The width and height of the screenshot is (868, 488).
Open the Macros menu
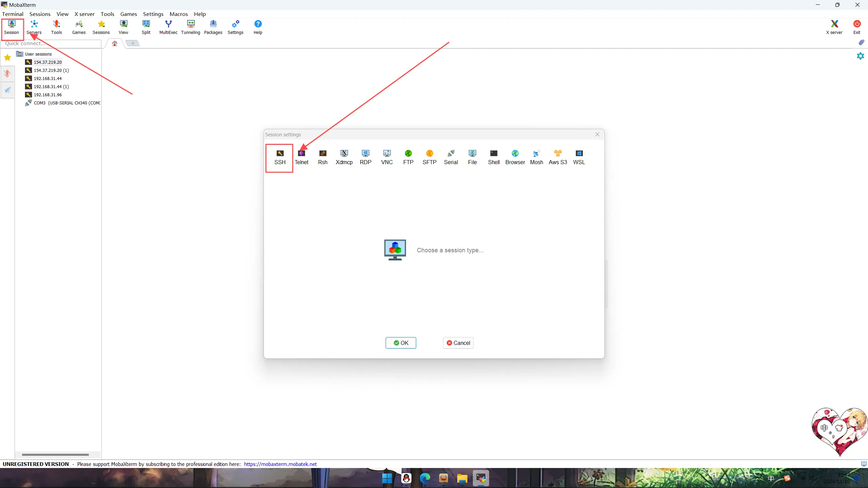[x=178, y=14]
